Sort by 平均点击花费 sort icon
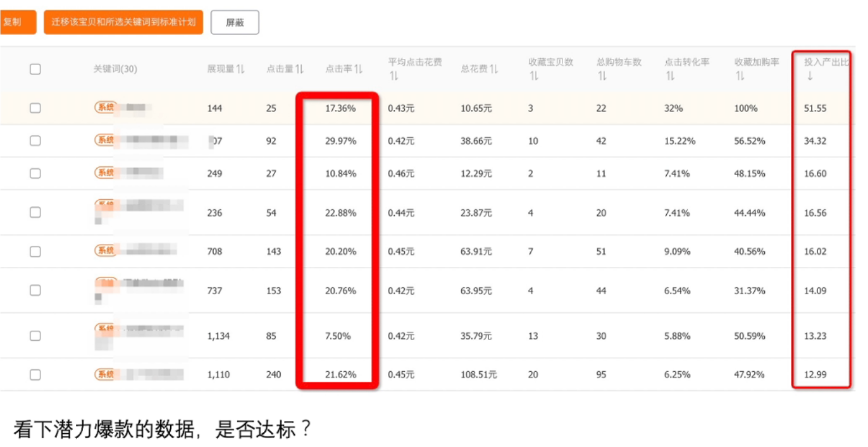This screenshot has width=868, height=447. 393,76
